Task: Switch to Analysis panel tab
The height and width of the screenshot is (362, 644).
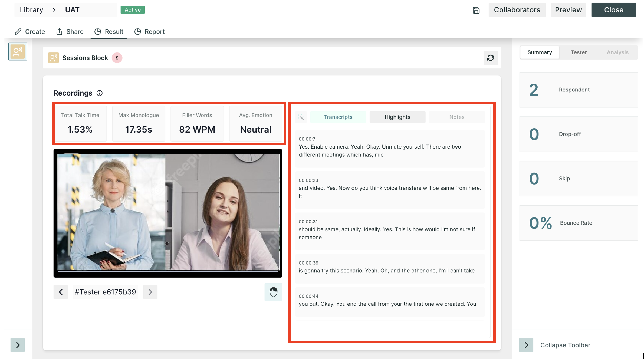Action: [x=618, y=52]
